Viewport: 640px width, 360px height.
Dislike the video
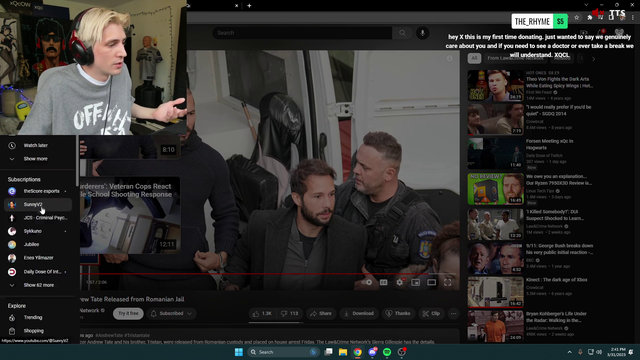tap(289, 313)
